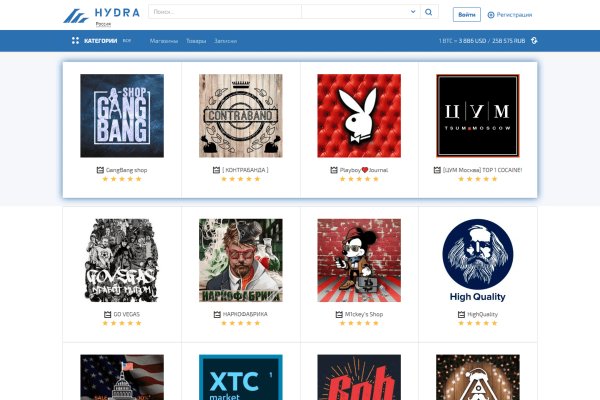Click the shop icon next to GO VEGAS
600x400 pixels.
(106, 314)
